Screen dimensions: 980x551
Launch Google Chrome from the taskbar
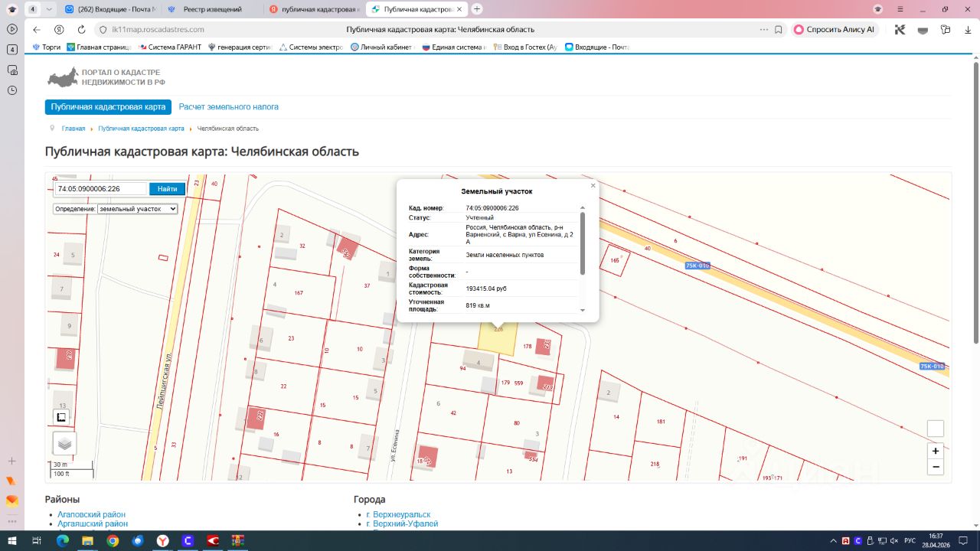click(113, 540)
